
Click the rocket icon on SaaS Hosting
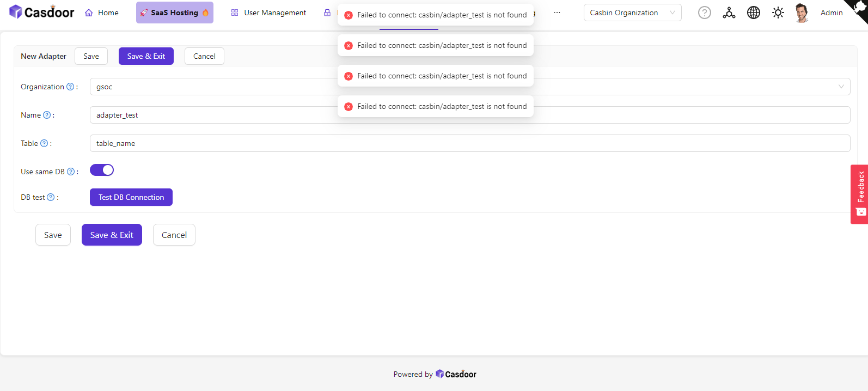(x=144, y=13)
